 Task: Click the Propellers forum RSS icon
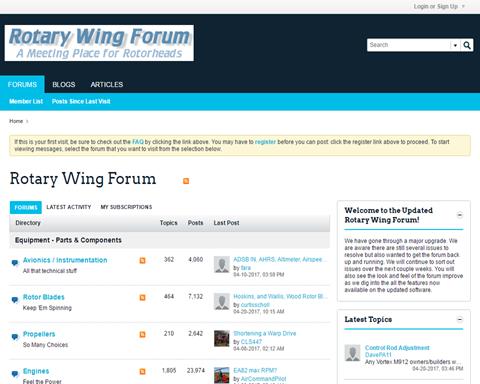[x=142, y=334]
